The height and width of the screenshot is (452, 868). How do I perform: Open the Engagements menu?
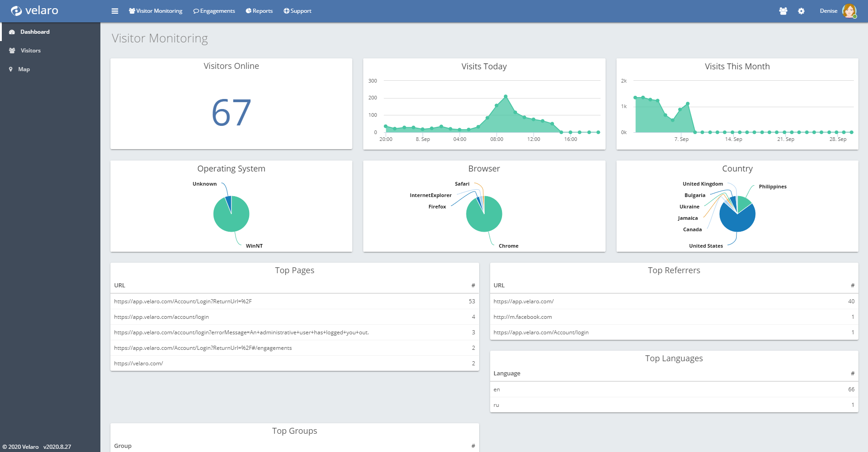click(x=214, y=11)
